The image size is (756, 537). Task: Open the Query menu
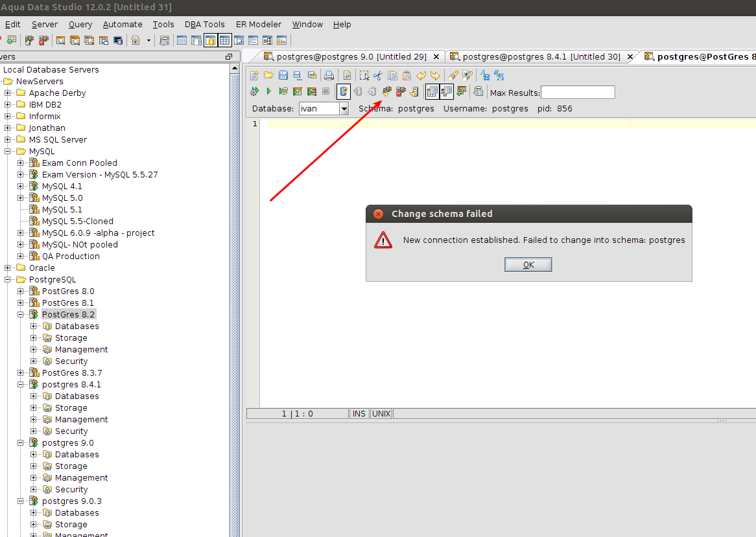point(80,25)
